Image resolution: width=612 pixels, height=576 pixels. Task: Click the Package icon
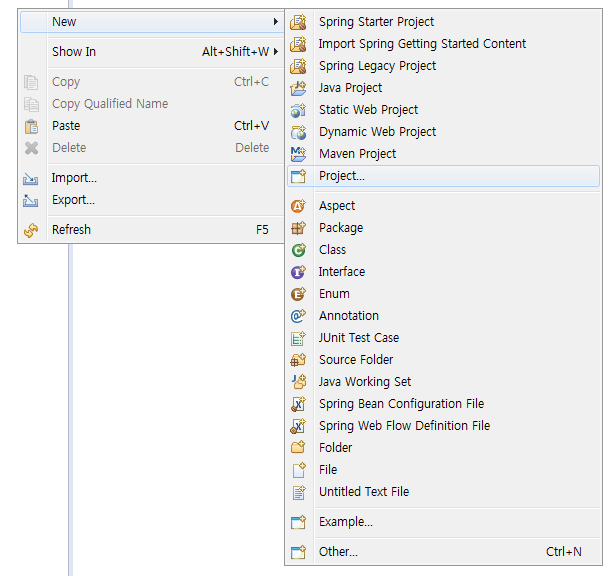tap(298, 228)
